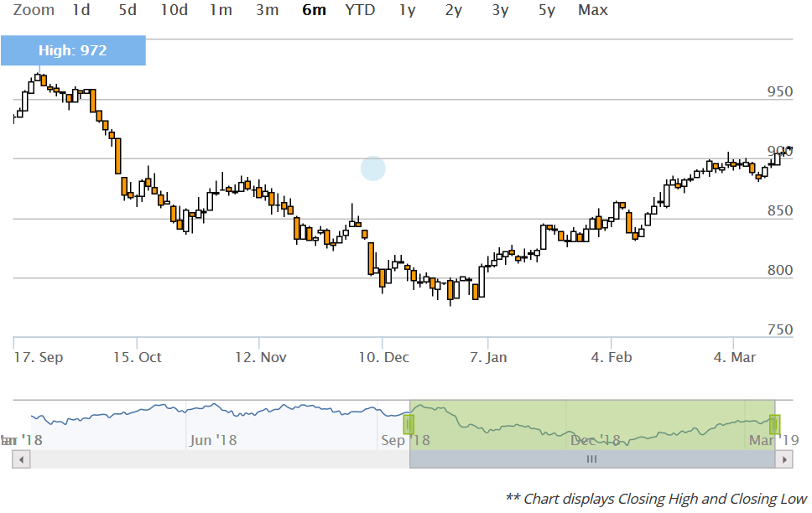Viewport: 812px width, 513px height.
Task: Set zoom range to 3y
Action: point(500,10)
